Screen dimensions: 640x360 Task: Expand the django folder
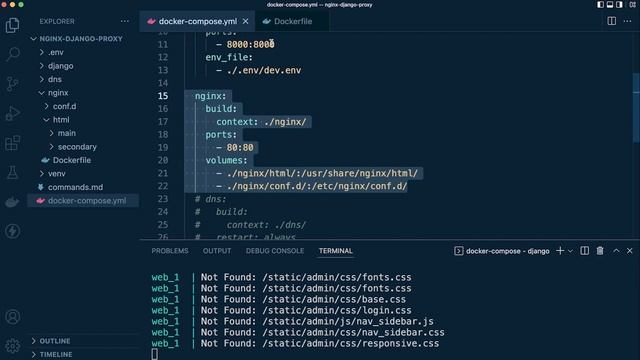coord(60,66)
